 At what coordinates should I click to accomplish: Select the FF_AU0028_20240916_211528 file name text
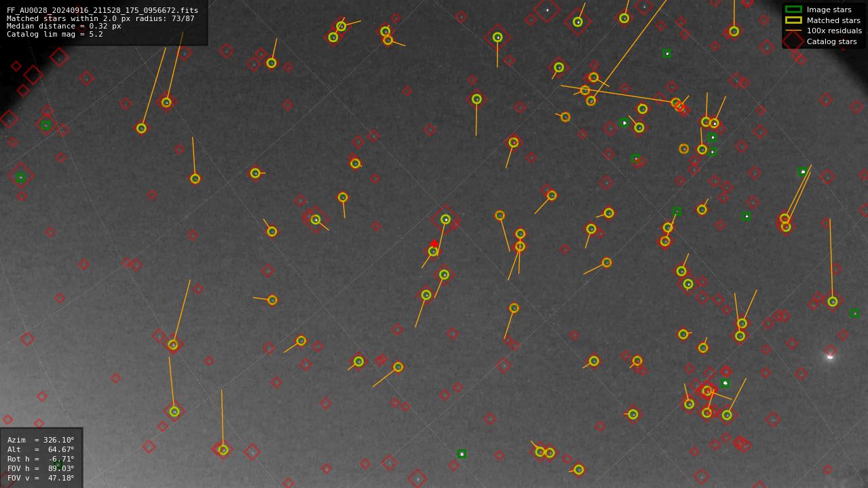point(102,11)
